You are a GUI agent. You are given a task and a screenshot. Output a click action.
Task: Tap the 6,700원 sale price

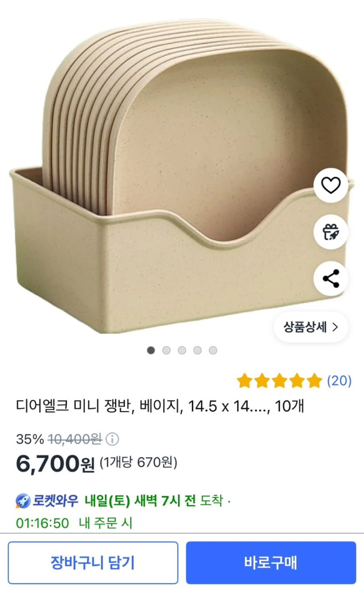coord(55,464)
